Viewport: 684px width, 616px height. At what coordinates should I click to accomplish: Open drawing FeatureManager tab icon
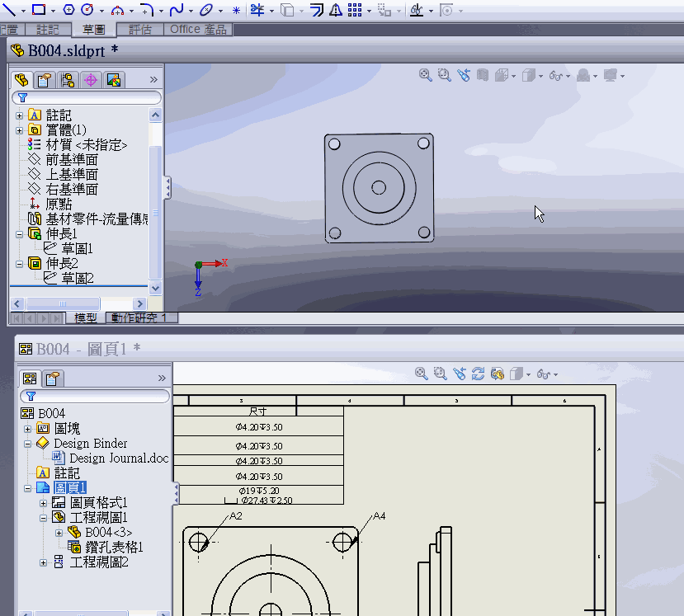click(30, 378)
